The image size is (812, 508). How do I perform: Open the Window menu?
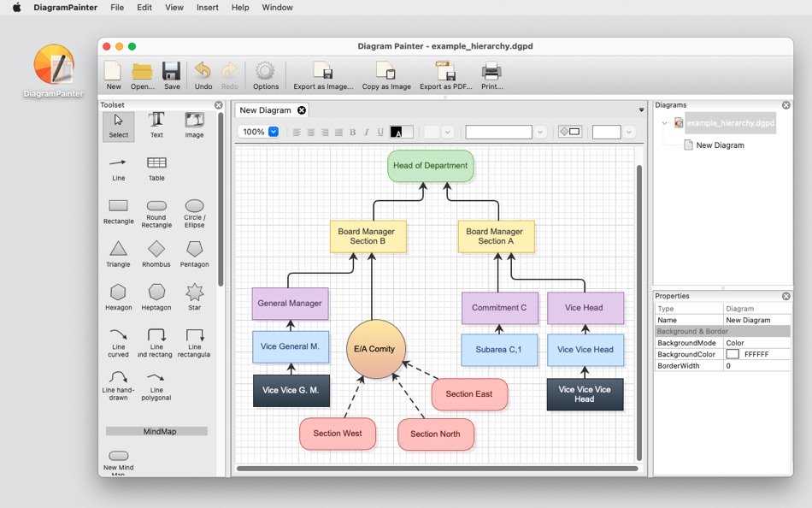pos(277,7)
